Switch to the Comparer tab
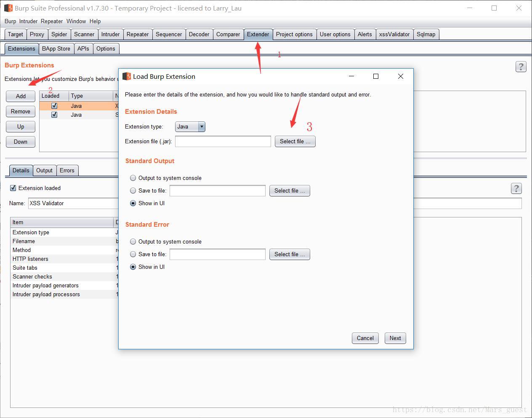This screenshot has width=532, height=418. point(228,34)
